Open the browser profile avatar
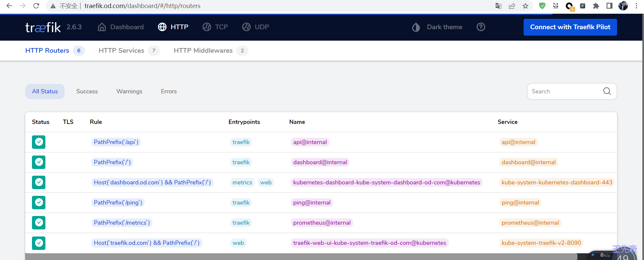The width and height of the screenshot is (644, 260). pos(623,6)
